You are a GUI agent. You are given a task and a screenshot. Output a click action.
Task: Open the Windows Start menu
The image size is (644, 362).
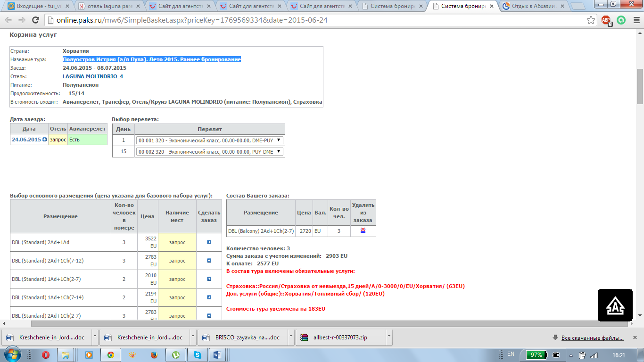click(13, 354)
